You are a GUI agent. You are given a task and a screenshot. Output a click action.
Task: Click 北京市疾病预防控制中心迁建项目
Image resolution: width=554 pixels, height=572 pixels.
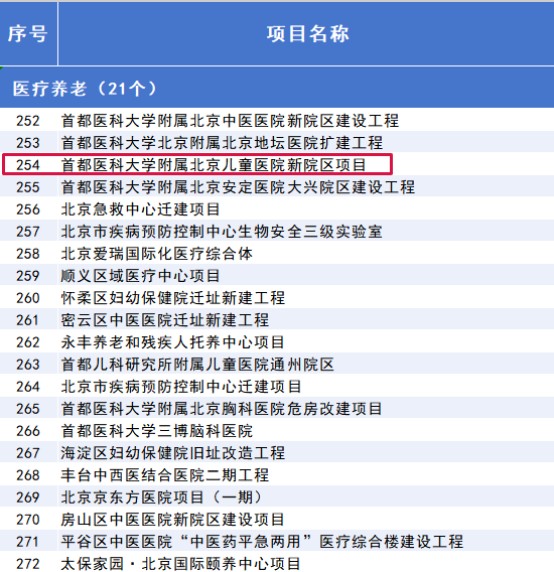181,387
